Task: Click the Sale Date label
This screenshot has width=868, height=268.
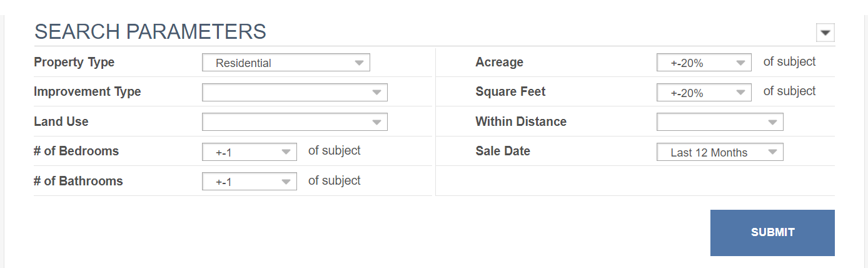Action: [x=503, y=151]
